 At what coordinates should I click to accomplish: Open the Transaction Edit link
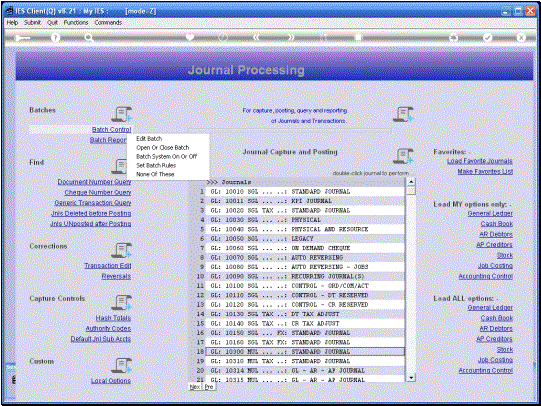point(108,266)
